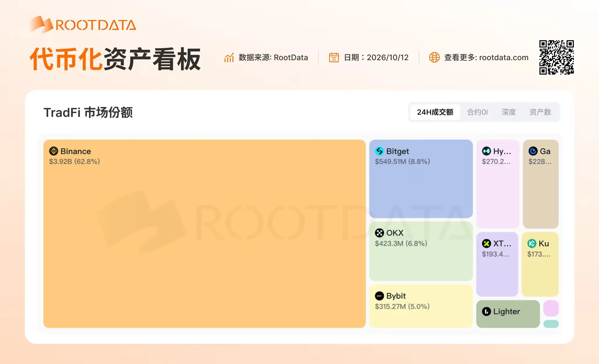Click the truncated value $270.2...
Viewport: 599px width, 364px height.
[x=496, y=162]
